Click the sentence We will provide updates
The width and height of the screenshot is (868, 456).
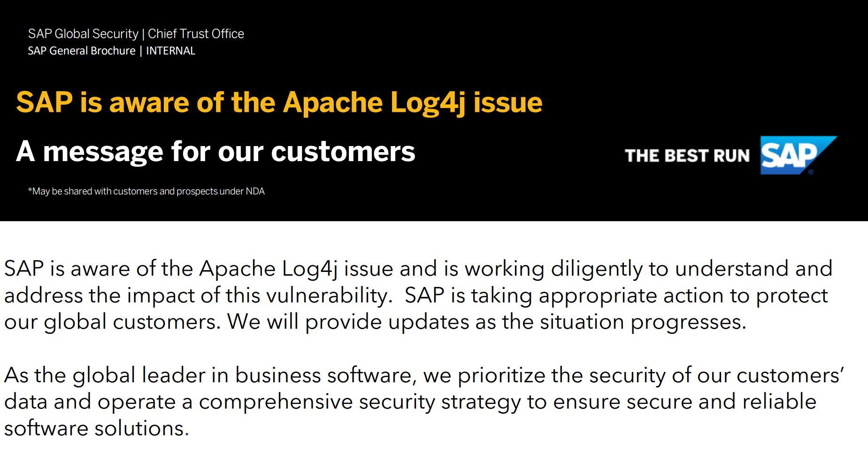click(x=487, y=322)
